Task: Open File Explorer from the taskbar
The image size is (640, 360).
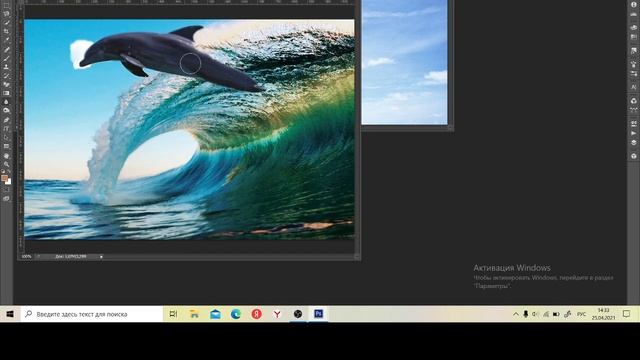Action: 194,314
